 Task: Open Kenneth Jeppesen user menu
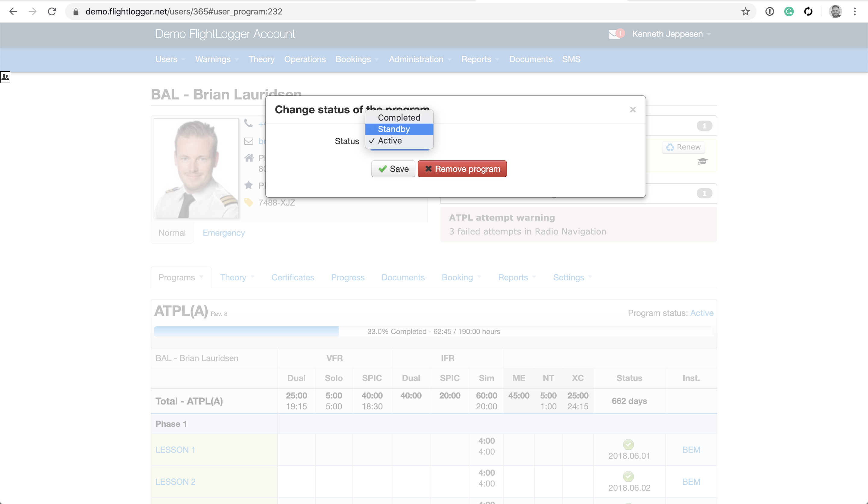(x=671, y=34)
